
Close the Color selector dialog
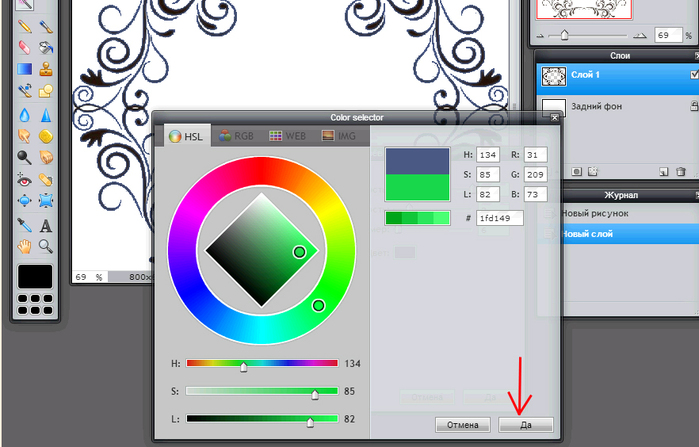[x=554, y=118]
